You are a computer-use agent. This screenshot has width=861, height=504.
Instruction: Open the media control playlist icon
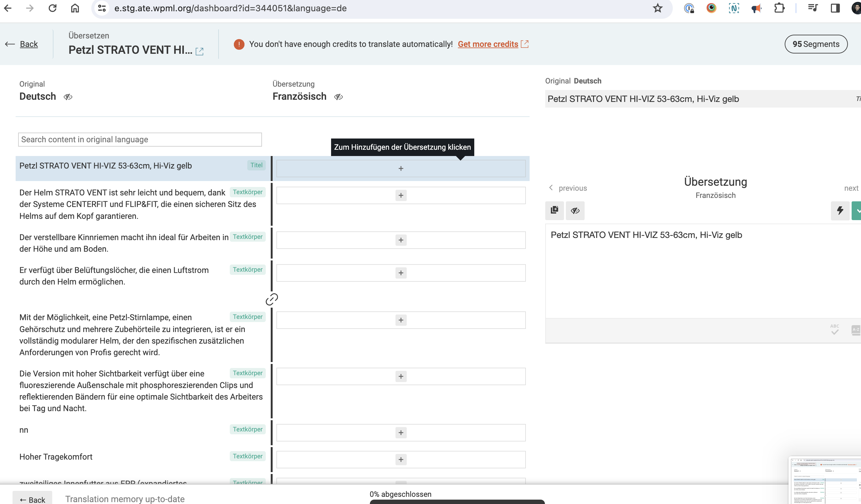click(813, 8)
